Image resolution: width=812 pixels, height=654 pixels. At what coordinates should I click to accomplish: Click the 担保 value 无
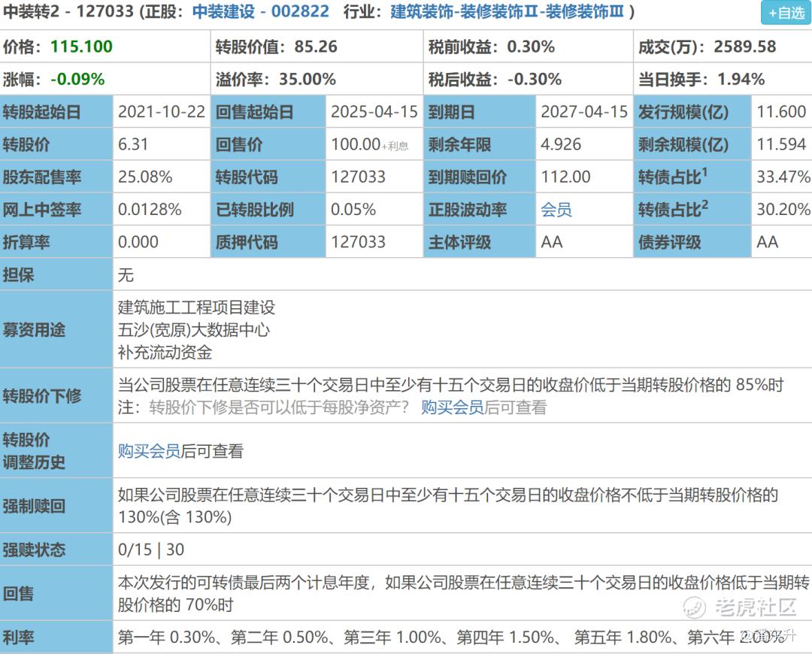click(x=126, y=275)
